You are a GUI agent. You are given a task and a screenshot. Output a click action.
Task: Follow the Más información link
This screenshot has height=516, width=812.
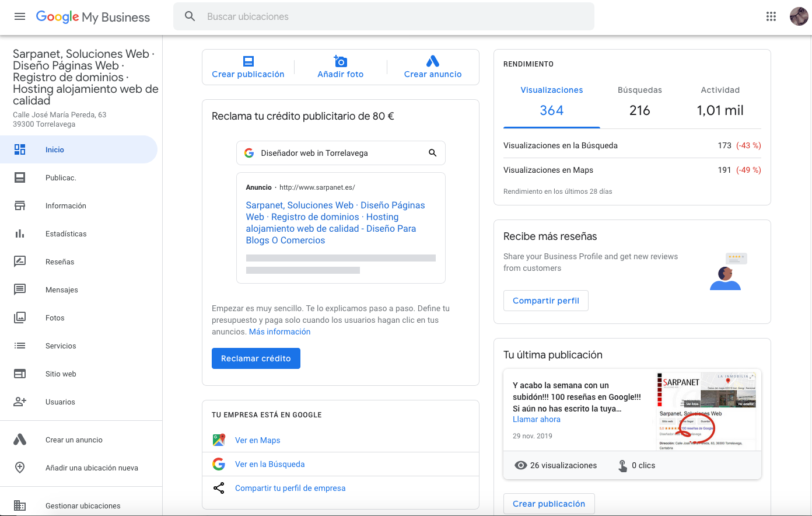pyautogui.click(x=280, y=332)
